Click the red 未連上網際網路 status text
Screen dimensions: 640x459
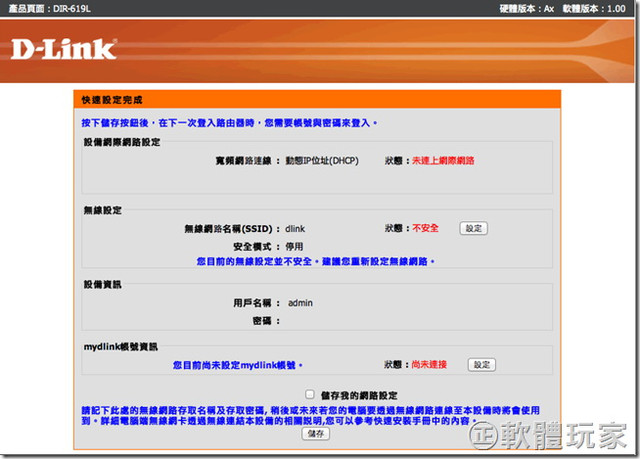click(x=443, y=161)
